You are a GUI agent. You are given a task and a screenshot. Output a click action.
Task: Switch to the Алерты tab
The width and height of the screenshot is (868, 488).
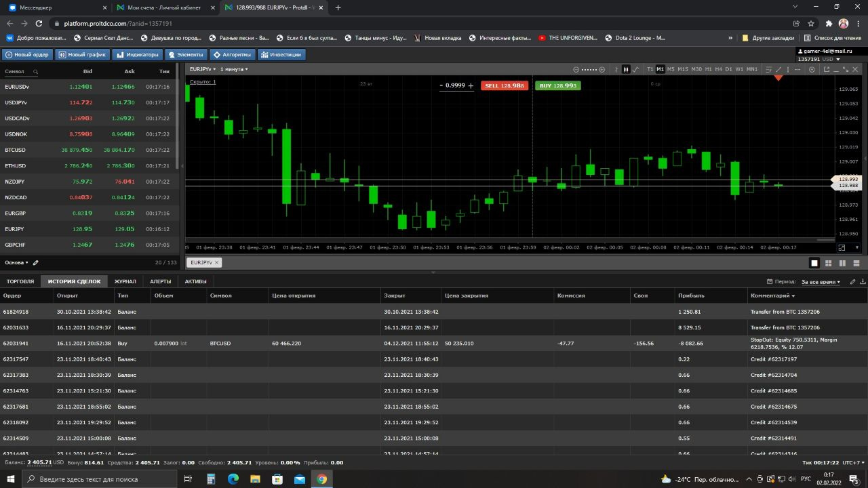click(161, 281)
